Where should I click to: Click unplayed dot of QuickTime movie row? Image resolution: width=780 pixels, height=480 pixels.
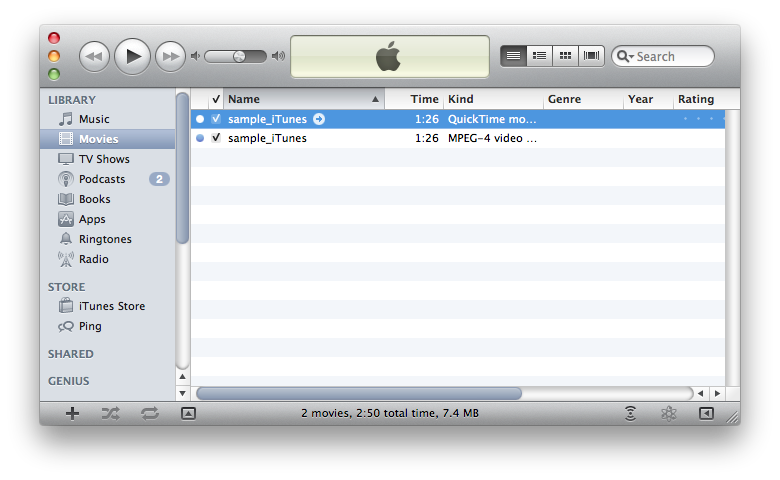coord(200,119)
